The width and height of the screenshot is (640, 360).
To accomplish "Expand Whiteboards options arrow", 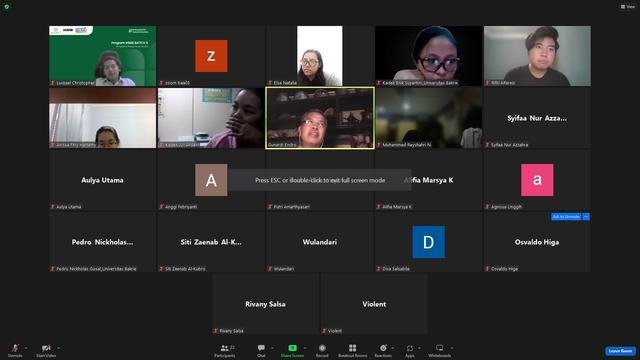I will tap(452, 348).
